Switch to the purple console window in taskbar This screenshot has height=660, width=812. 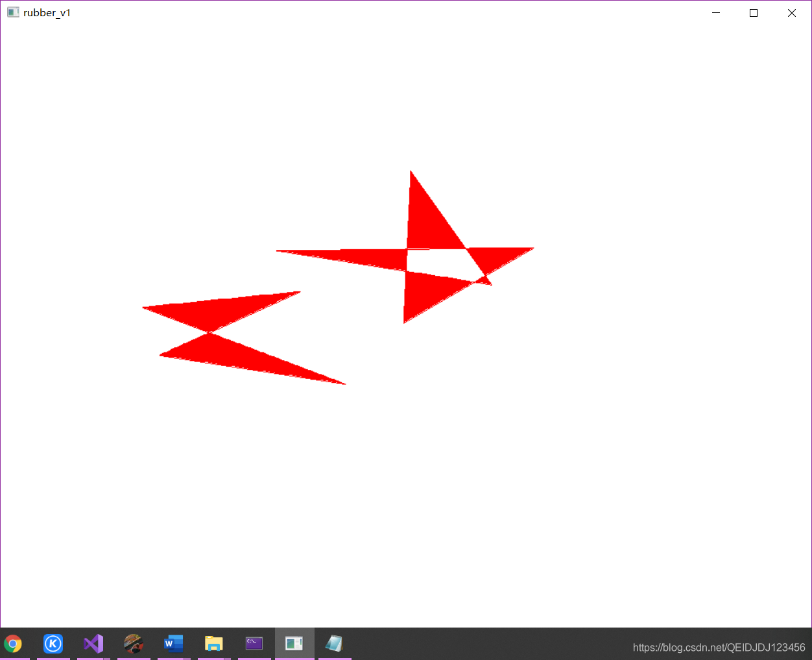254,644
